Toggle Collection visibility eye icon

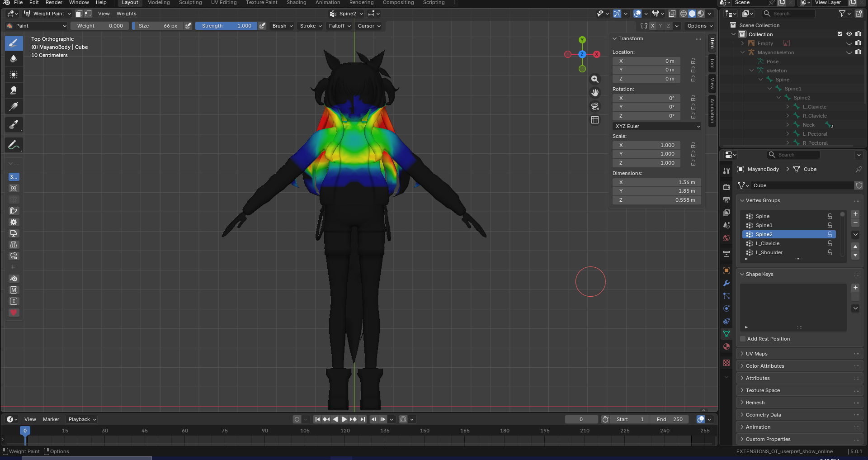(x=849, y=34)
